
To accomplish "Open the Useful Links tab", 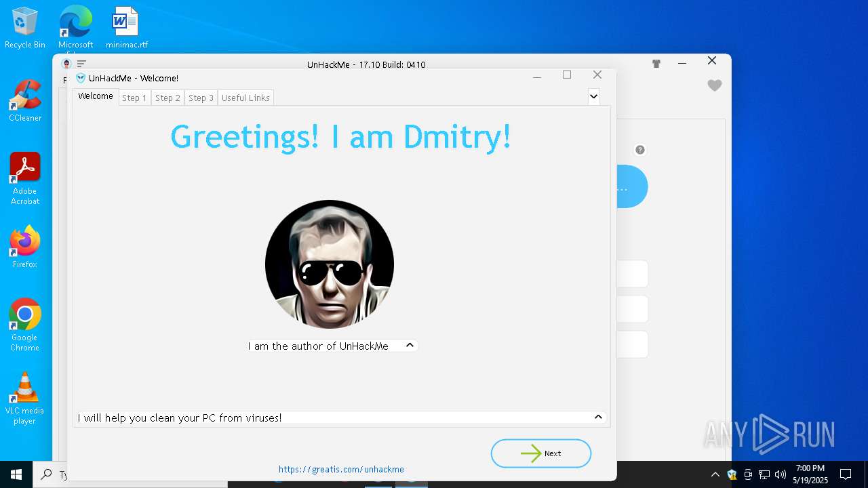I will tap(245, 98).
